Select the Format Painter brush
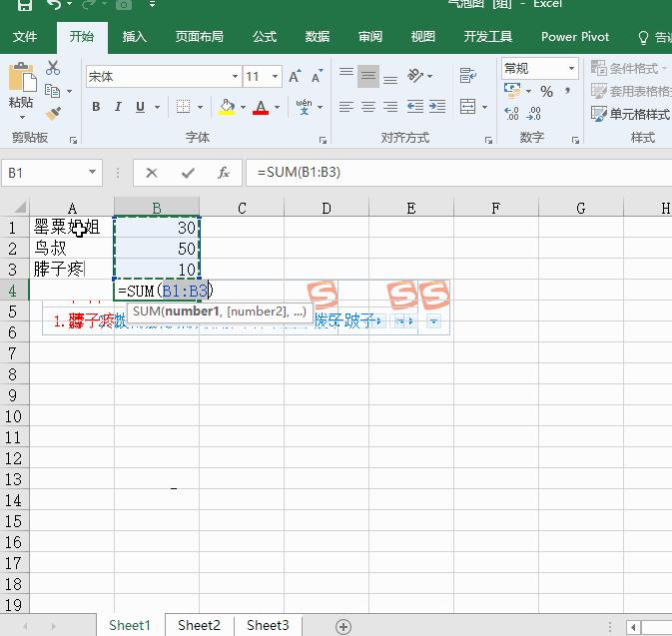Screen dimensions: 672x636 (53, 113)
